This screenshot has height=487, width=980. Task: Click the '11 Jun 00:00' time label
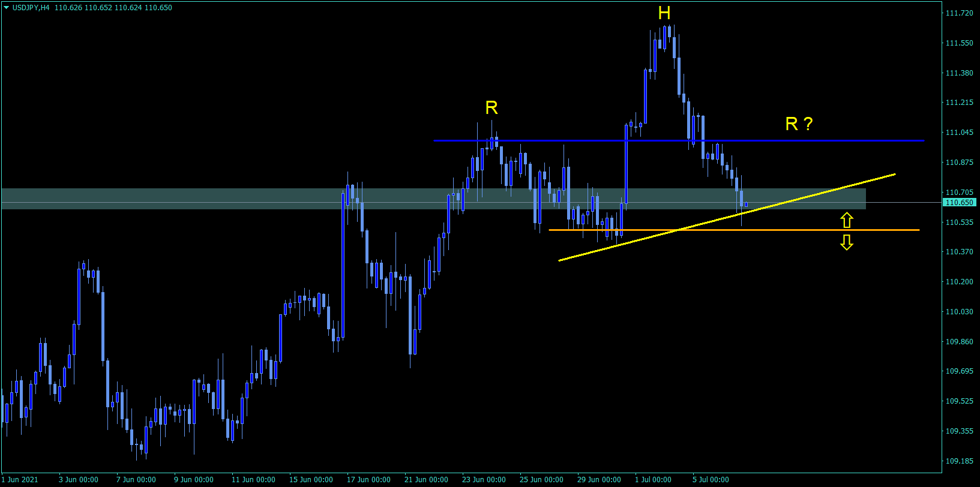(x=253, y=480)
